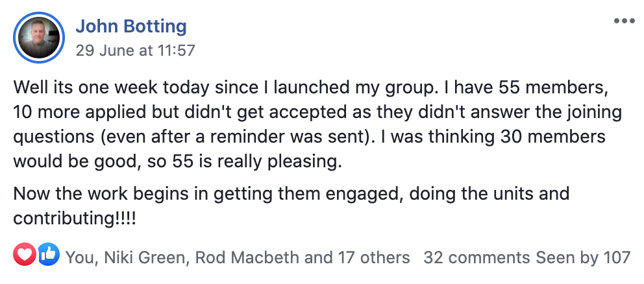Viewport: 644px width, 284px height.
Task: Open the 29 June at 11:57 timestamp
Action: pos(135,50)
